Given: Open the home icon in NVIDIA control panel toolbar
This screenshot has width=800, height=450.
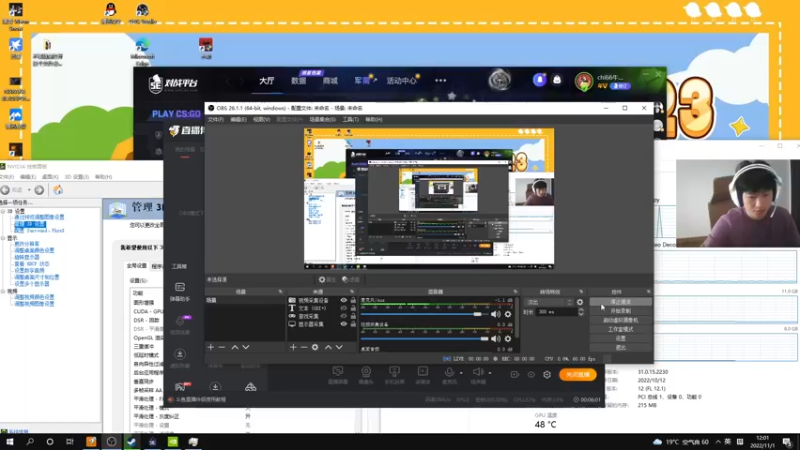Looking at the screenshot, I should 58,190.
